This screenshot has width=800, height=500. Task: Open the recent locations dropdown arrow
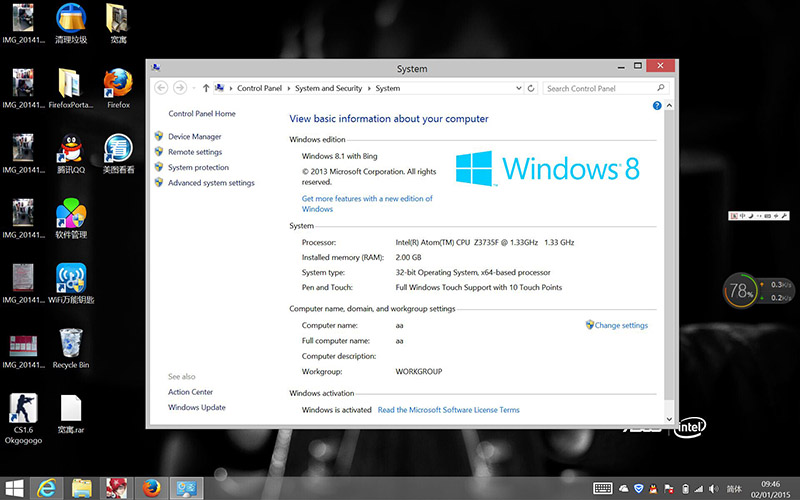(x=194, y=88)
